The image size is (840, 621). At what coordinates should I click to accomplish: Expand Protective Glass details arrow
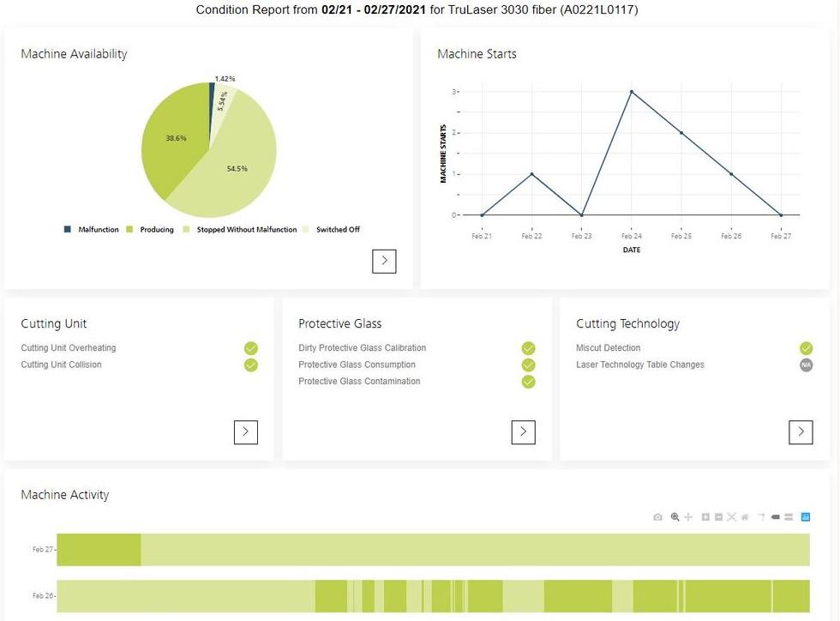point(523,432)
